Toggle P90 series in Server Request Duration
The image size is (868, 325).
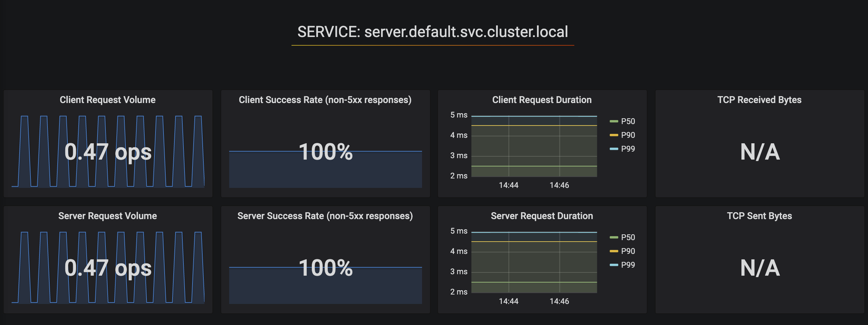click(628, 251)
